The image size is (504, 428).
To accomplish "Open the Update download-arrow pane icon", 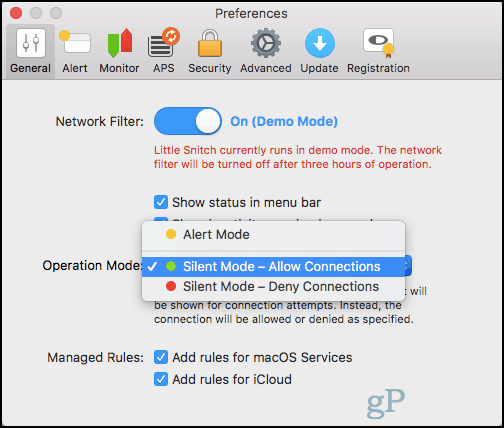I will click(x=320, y=43).
